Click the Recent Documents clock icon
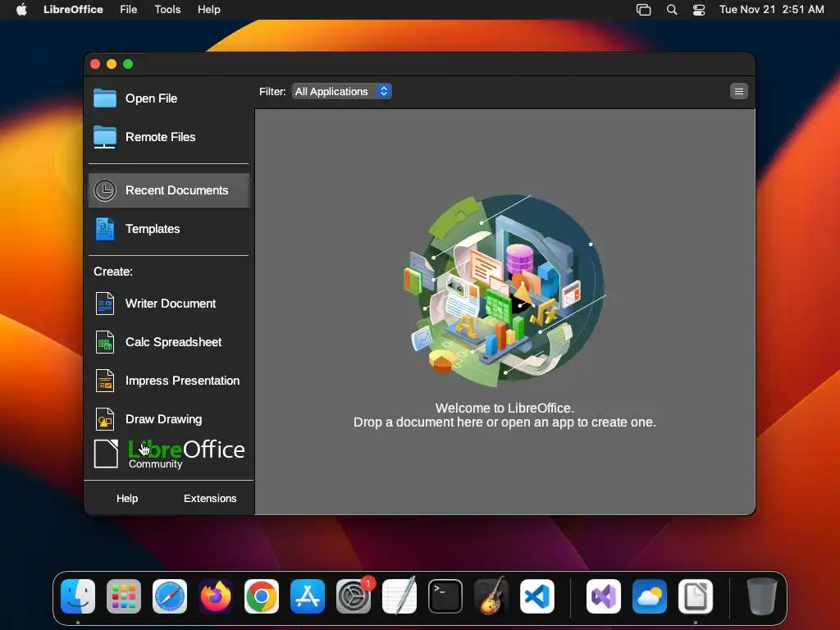The width and height of the screenshot is (840, 630). [104, 190]
